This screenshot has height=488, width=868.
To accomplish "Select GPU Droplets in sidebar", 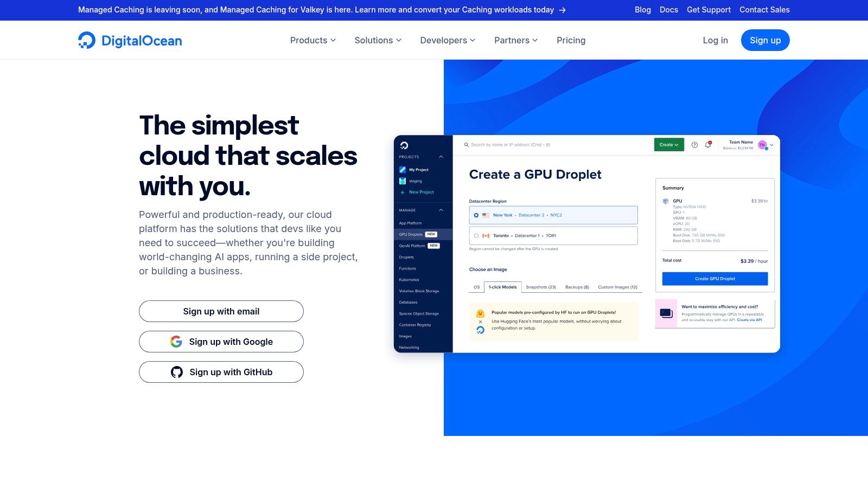I will coord(423,234).
